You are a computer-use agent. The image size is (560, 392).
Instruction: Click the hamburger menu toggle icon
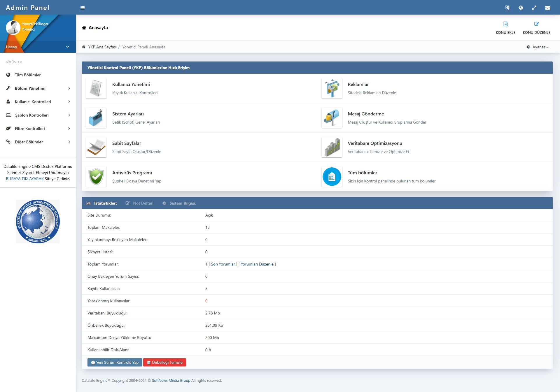click(83, 8)
